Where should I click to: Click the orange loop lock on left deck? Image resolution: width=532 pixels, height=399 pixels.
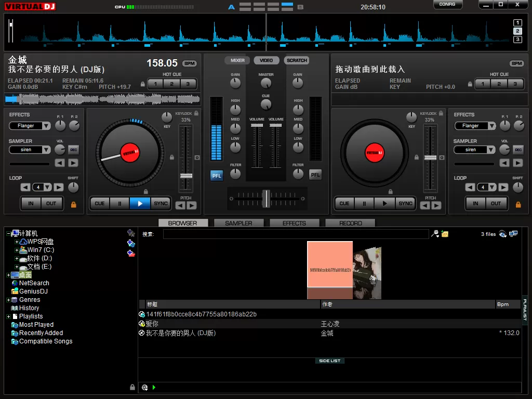(x=73, y=204)
